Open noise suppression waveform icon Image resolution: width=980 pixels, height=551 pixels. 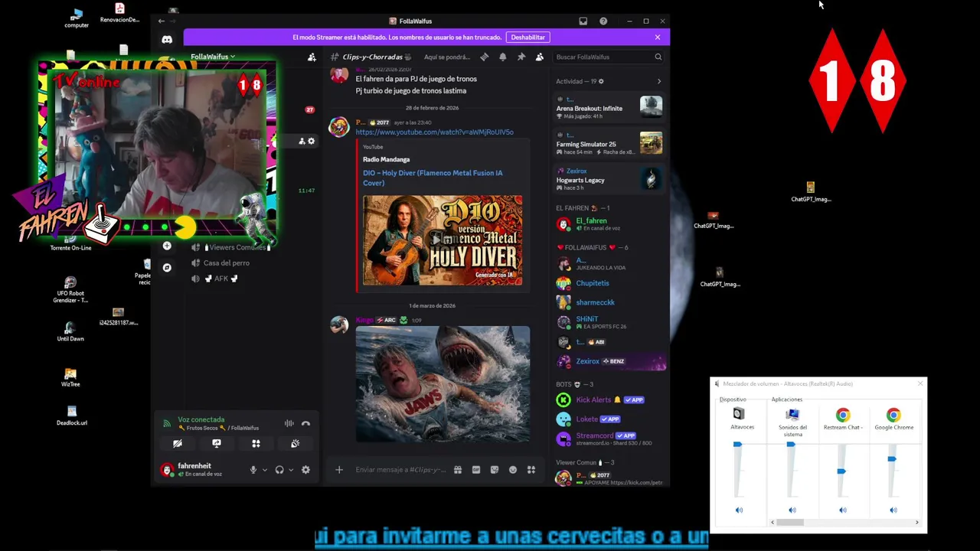click(289, 423)
